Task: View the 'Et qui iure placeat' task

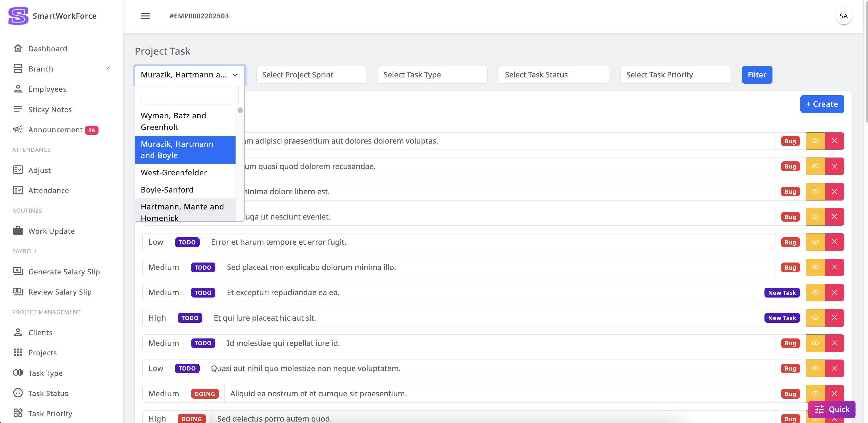Action: pos(815,317)
